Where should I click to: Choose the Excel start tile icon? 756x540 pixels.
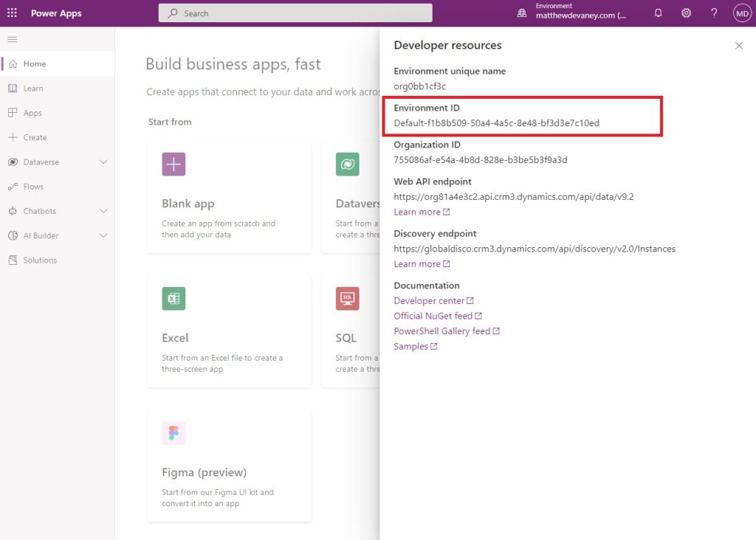tap(173, 299)
